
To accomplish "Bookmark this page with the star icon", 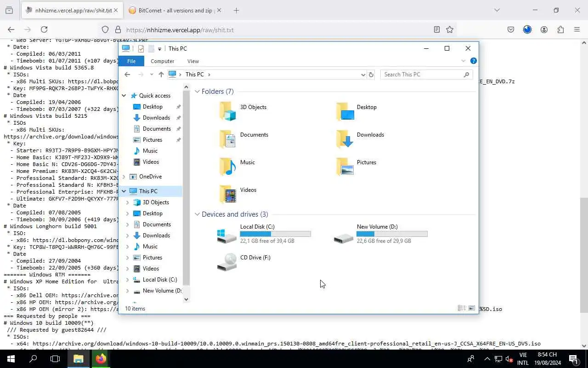I will click(450, 29).
